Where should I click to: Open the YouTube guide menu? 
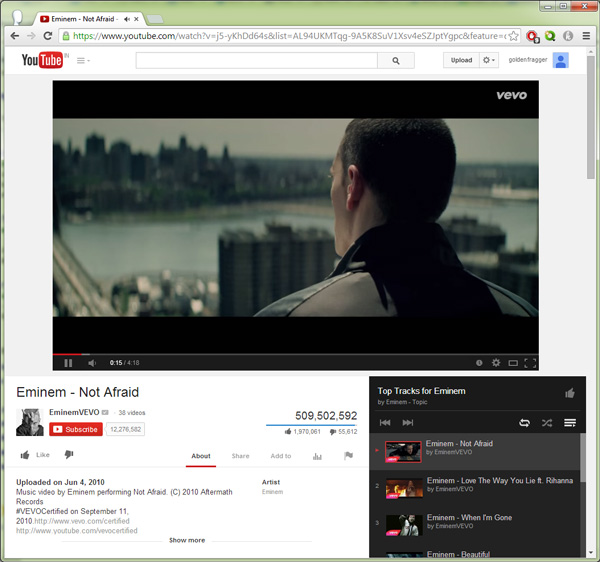click(x=83, y=60)
